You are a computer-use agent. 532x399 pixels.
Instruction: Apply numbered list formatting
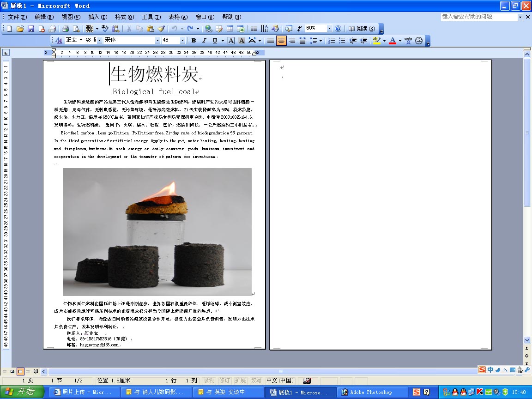tap(332, 41)
